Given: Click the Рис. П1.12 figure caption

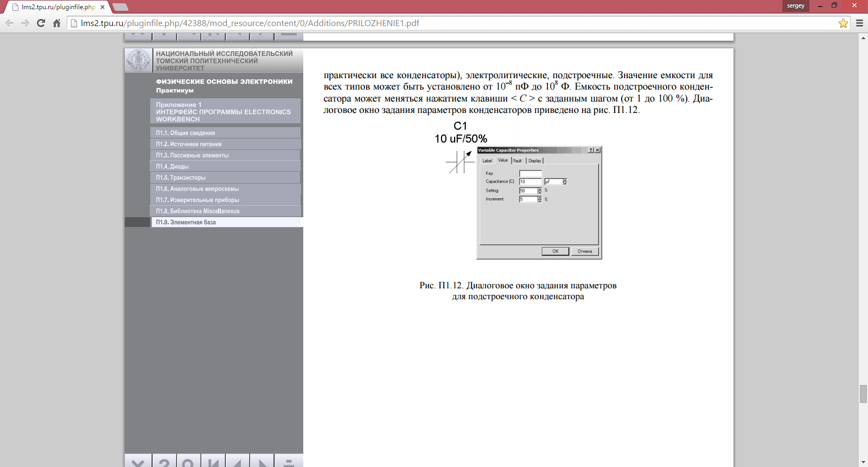Looking at the screenshot, I should coord(518,291).
